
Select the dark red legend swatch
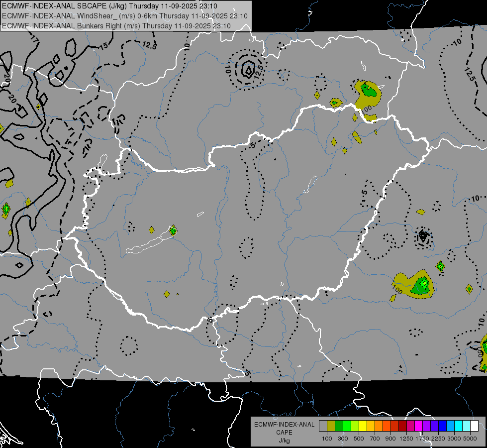(403, 426)
